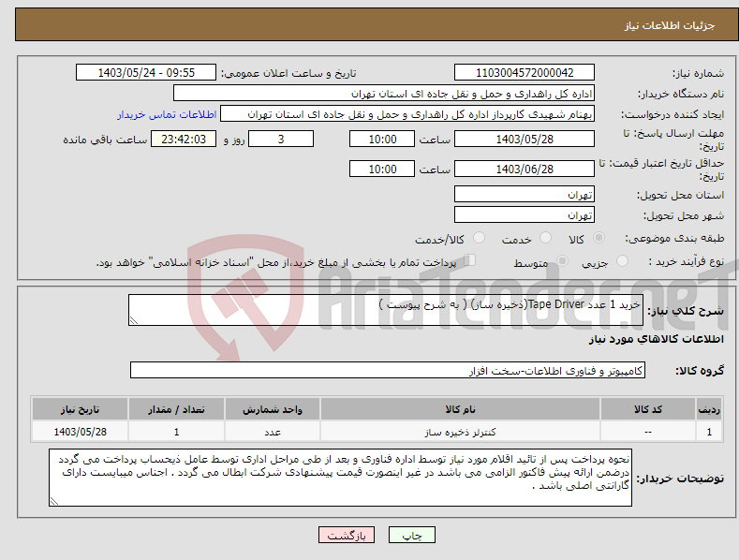Click the request creator field بهنام شهیدی
The image size is (739, 560).
point(407,114)
